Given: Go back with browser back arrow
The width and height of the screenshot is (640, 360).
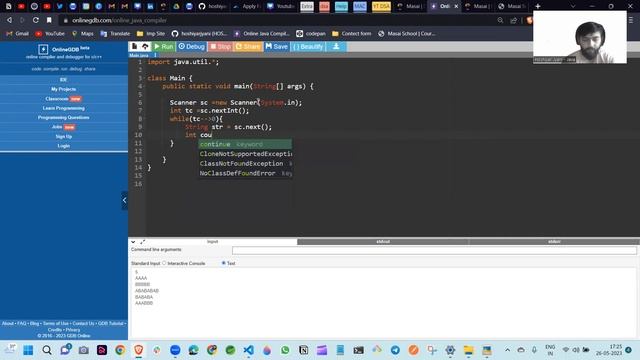Looking at the screenshot, I should [9, 20].
